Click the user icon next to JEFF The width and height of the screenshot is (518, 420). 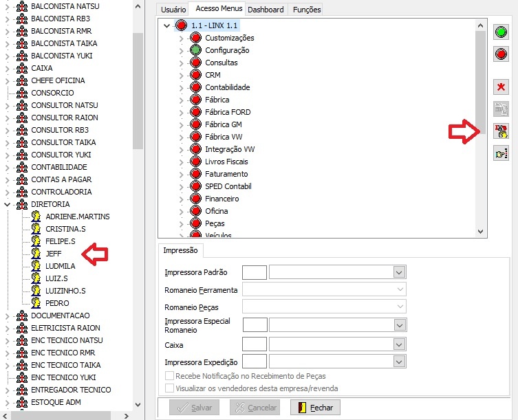pyautogui.click(x=36, y=253)
